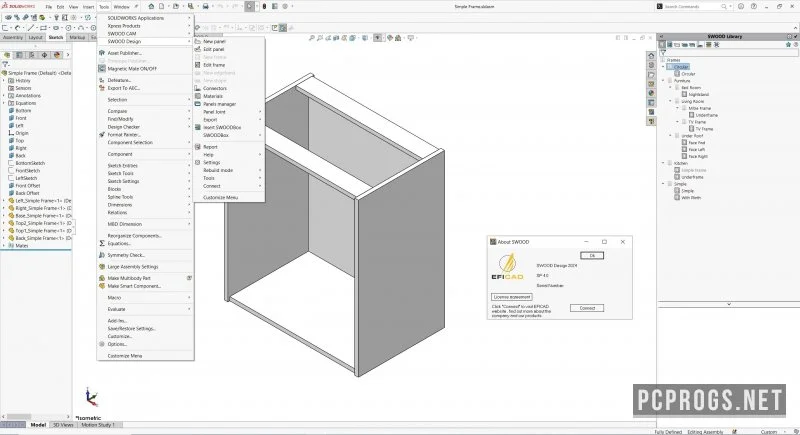Click the Make Multibody Part menu icon
This screenshot has height=435, width=800.
[x=102, y=278]
